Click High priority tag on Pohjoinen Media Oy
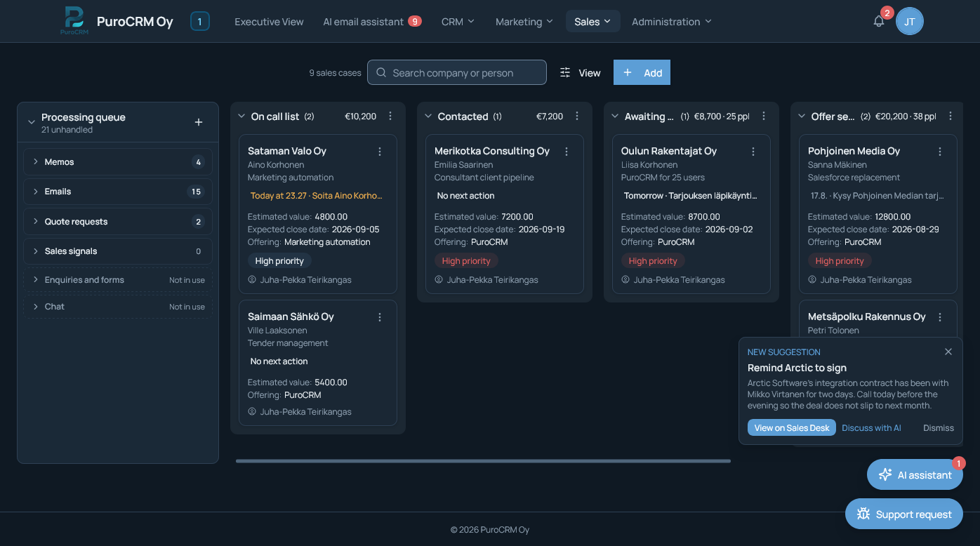The image size is (980, 546). (x=840, y=260)
